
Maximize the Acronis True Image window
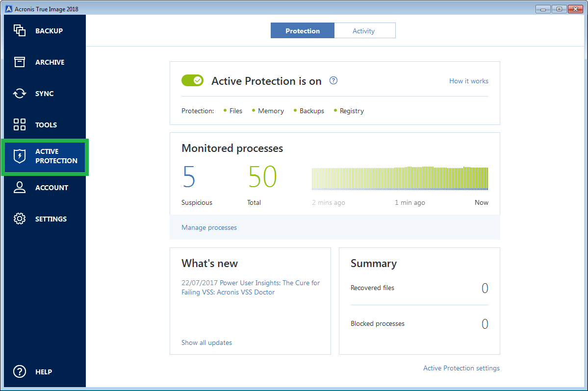559,9
